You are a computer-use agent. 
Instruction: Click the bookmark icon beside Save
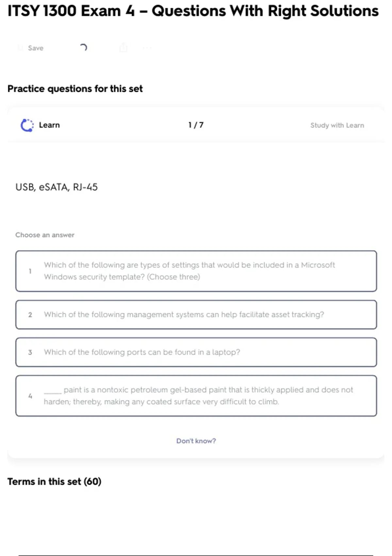tap(20, 48)
